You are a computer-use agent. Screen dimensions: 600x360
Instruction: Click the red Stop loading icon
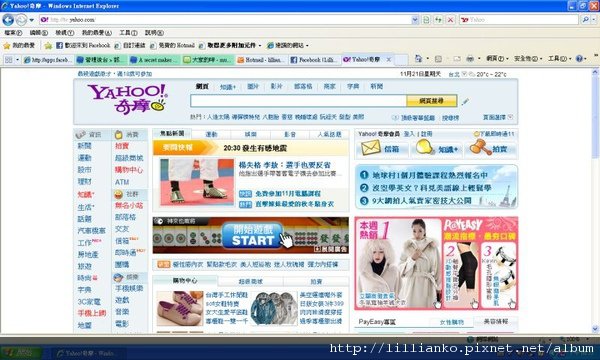[x=450, y=20]
